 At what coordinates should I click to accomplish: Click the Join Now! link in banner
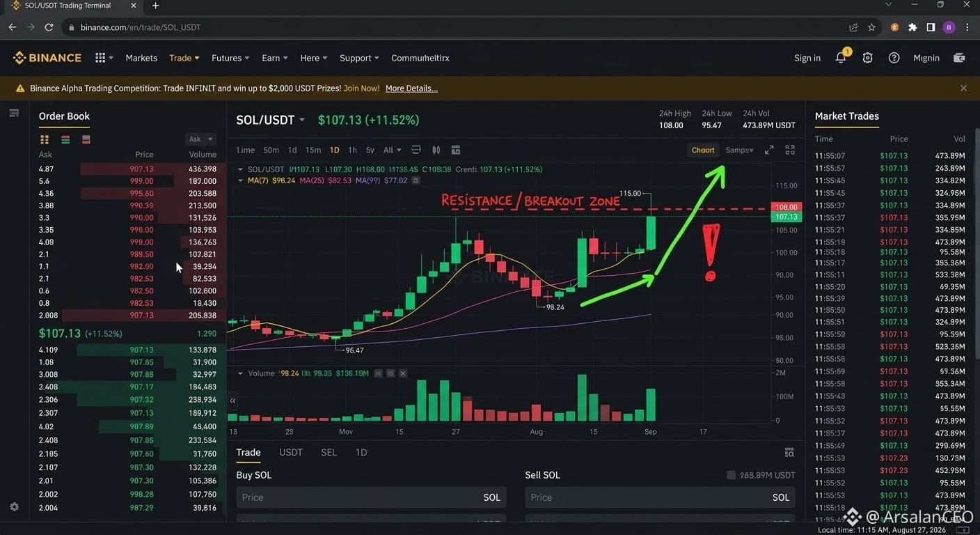[x=361, y=88]
